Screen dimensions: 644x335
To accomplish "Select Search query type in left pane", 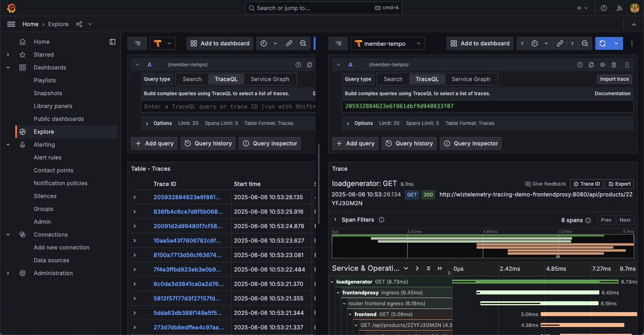I will 192,79.
